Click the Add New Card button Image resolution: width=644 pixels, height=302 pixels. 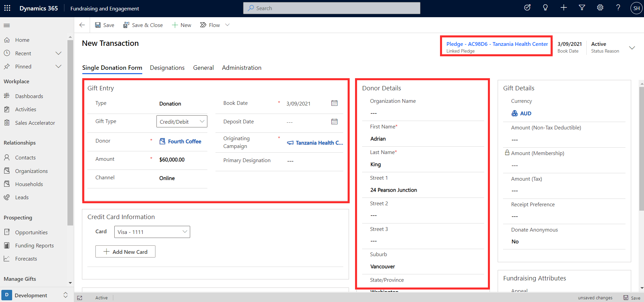tap(125, 251)
